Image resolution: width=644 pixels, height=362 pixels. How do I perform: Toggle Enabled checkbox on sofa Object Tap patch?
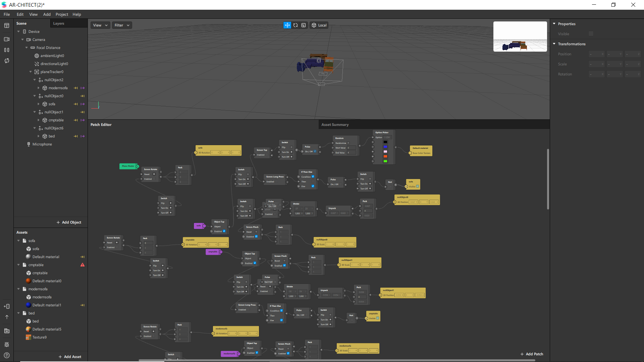pos(224,231)
